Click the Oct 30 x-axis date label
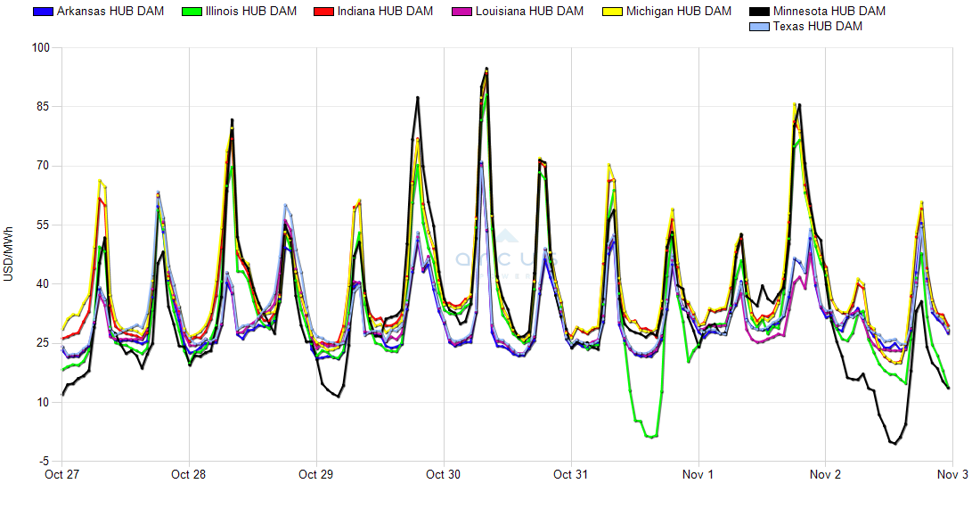Viewport: 980px width, 508px height. point(443,475)
